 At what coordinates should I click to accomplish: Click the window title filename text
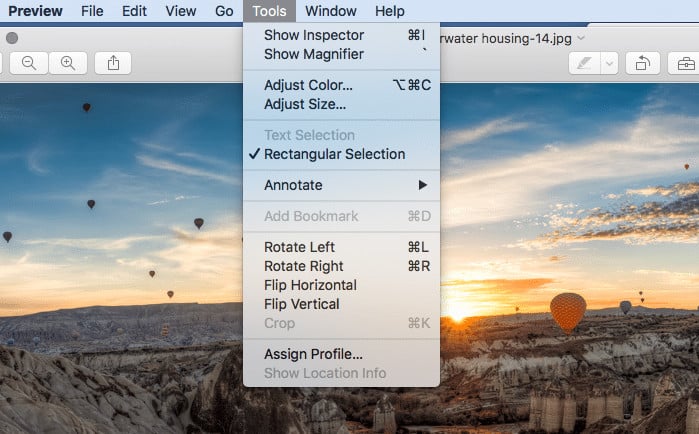[x=506, y=38]
